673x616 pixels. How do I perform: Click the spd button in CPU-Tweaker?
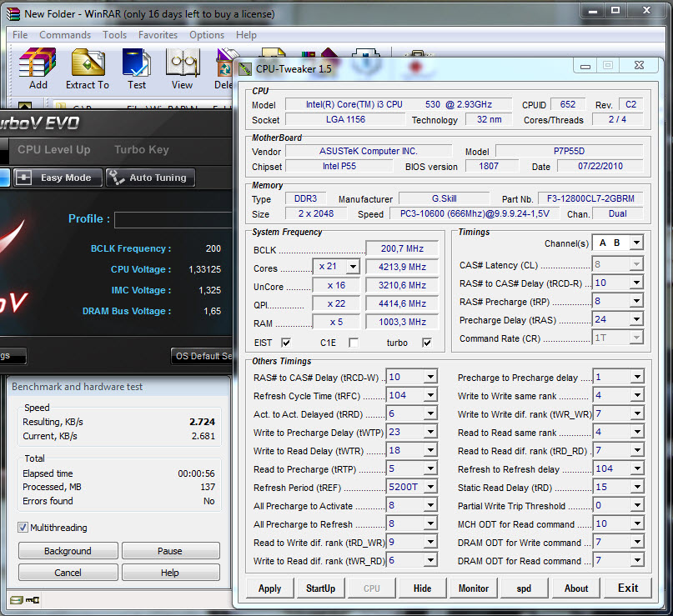(524, 588)
